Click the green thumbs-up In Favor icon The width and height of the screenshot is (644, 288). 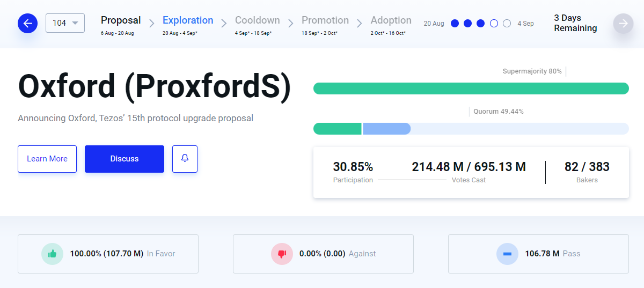coord(52,254)
